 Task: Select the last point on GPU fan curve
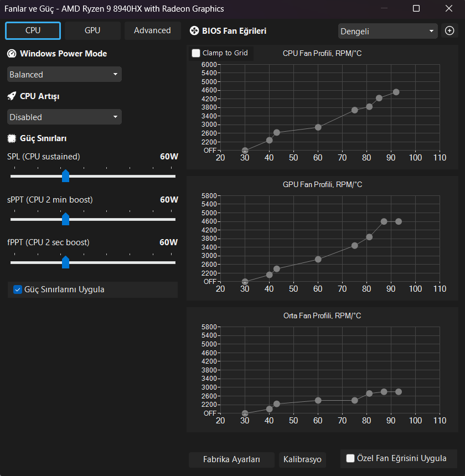[x=399, y=221]
